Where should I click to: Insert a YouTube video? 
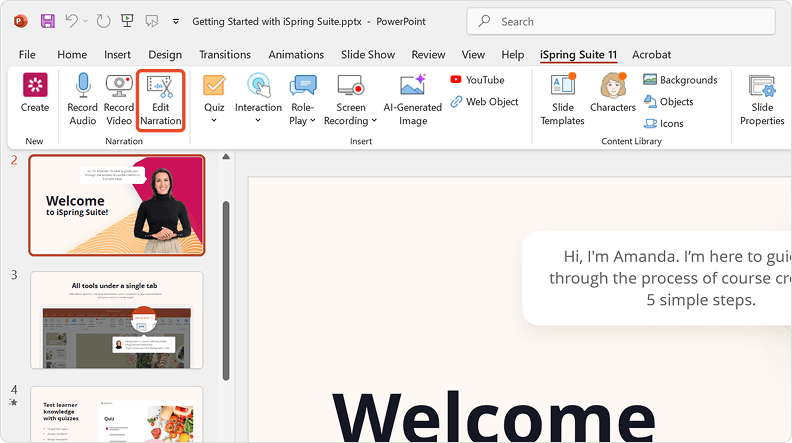tap(477, 80)
